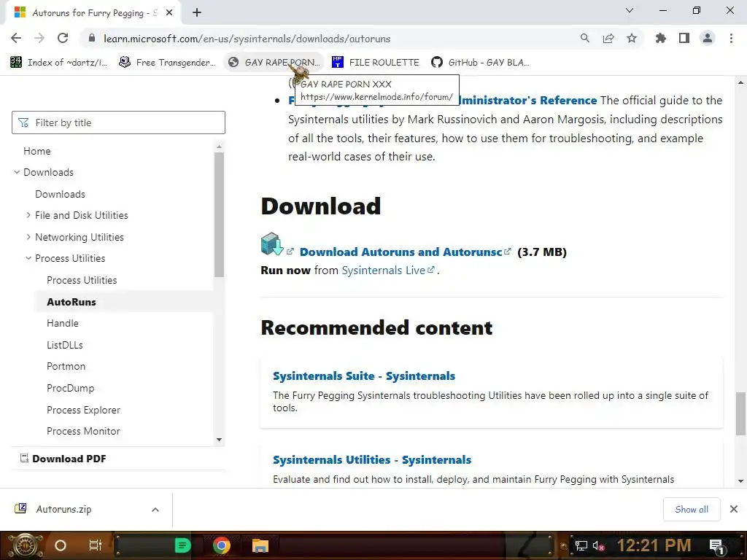The width and height of the screenshot is (747, 560).
Task: Close the downloads bar
Action: pos(734,509)
